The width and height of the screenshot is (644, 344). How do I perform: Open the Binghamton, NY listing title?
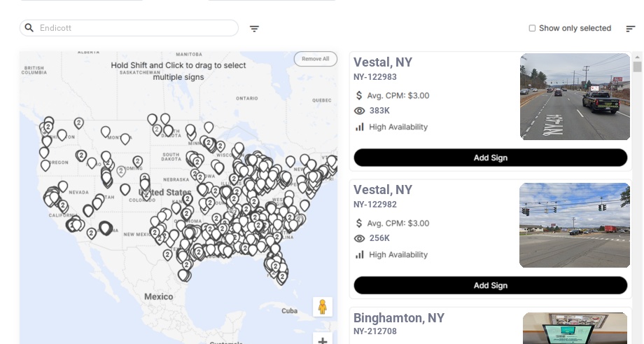(398, 318)
